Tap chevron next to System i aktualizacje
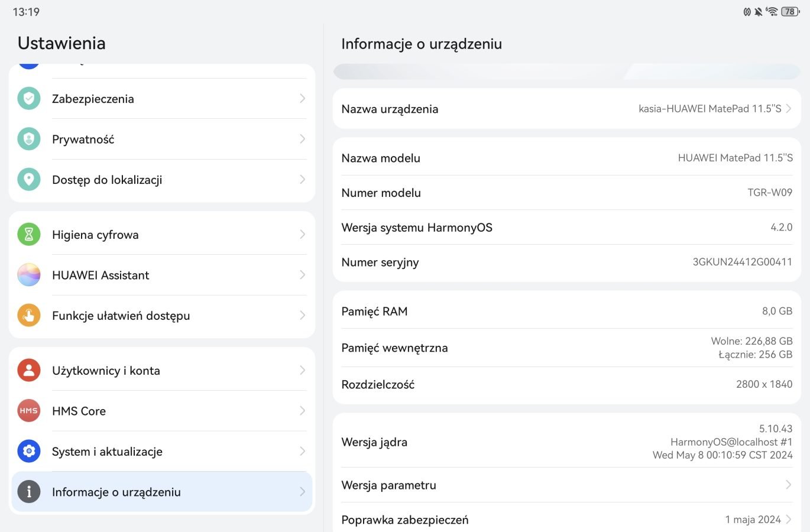 (x=302, y=452)
